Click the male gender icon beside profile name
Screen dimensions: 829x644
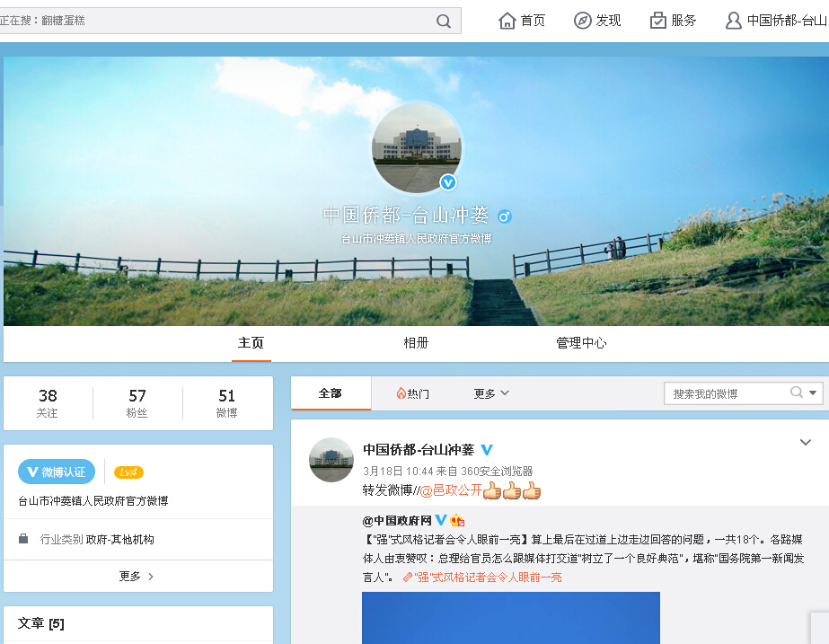pyautogui.click(x=505, y=216)
